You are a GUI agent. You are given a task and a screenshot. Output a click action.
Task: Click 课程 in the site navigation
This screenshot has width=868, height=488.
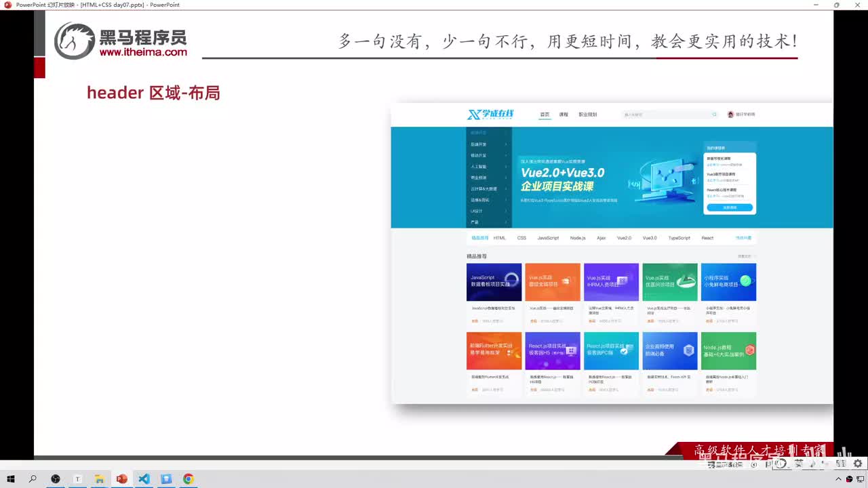[564, 115]
